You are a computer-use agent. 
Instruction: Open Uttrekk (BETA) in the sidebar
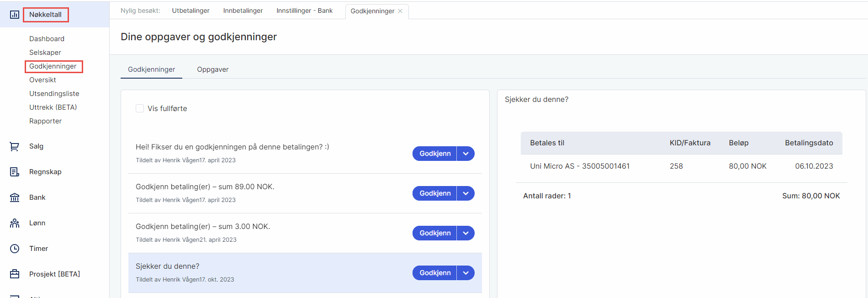click(x=53, y=107)
